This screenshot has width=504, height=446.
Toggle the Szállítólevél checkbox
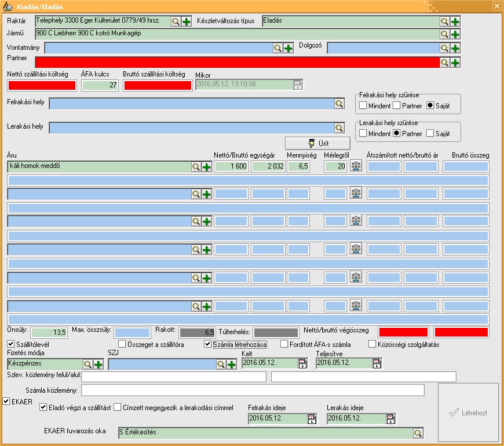(x=10, y=344)
